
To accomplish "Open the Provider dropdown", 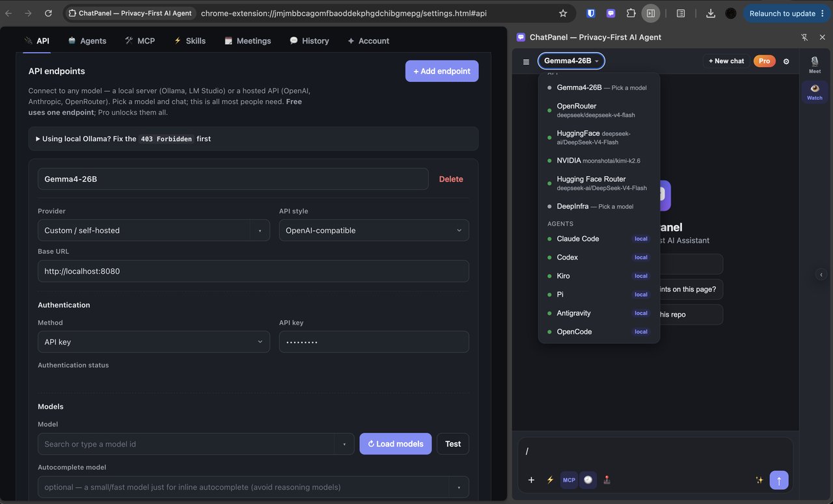I will point(154,230).
